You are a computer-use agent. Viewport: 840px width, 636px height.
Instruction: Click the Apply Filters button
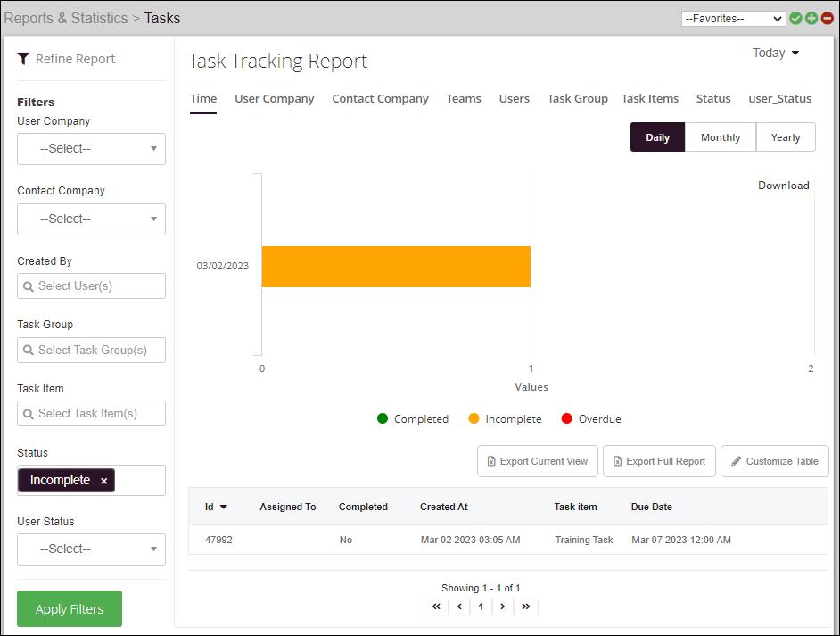(70, 608)
